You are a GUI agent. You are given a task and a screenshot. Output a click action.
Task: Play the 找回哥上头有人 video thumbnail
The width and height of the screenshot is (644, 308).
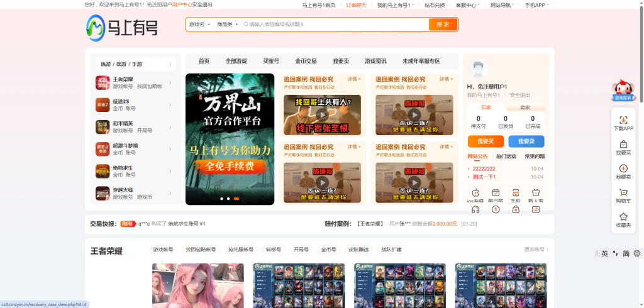coord(322,114)
